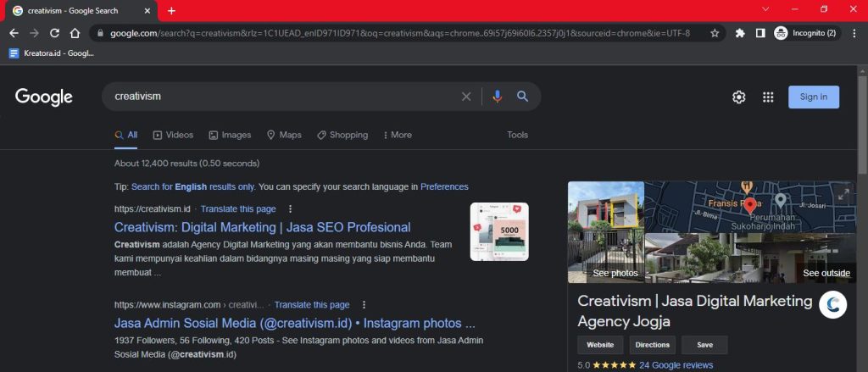Image resolution: width=868 pixels, height=372 pixels.
Task: Click the Save button for this place
Action: coord(704,345)
